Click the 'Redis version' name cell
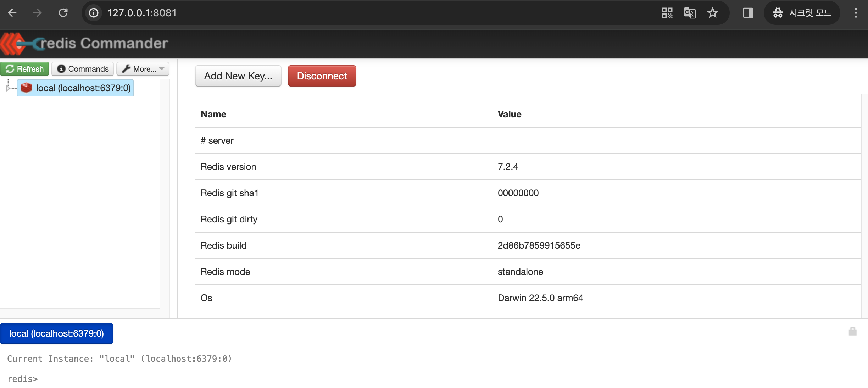Image resolution: width=868 pixels, height=388 pixels. pyautogui.click(x=228, y=167)
